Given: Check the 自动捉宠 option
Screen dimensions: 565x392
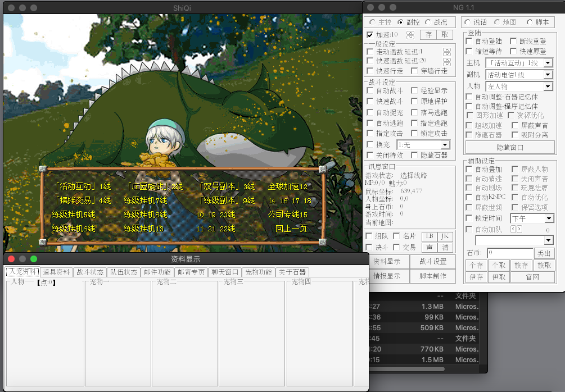Looking at the screenshot, I should pyautogui.click(x=370, y=113).
